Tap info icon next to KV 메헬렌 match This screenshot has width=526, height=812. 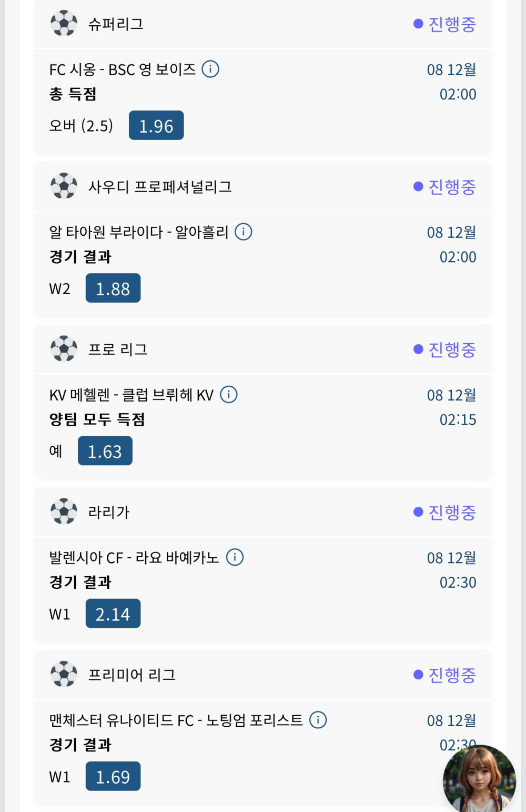click(x=228, y=394)
